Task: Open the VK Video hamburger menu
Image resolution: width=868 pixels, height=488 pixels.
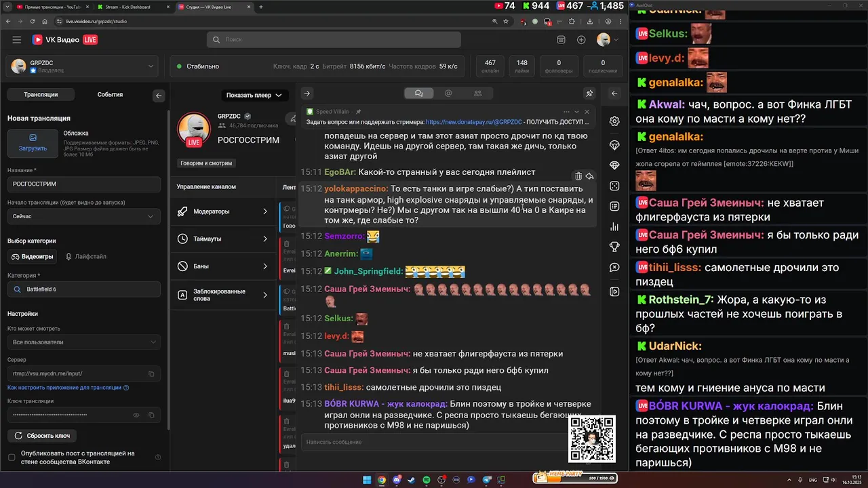Action: point(16,40)
